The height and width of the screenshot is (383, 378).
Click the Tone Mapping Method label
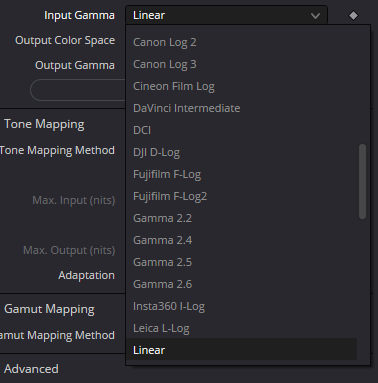coord(57,150)
